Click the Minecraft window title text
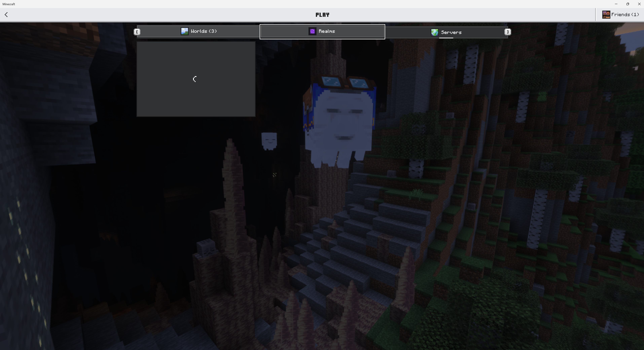The image size is (644, 350). tap(9, 4)
